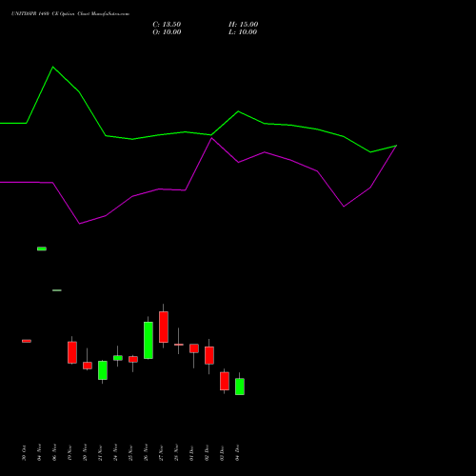Select the tall green candlestick for 26 Nov
Viewport: 476px width, 476px height.
149,340
